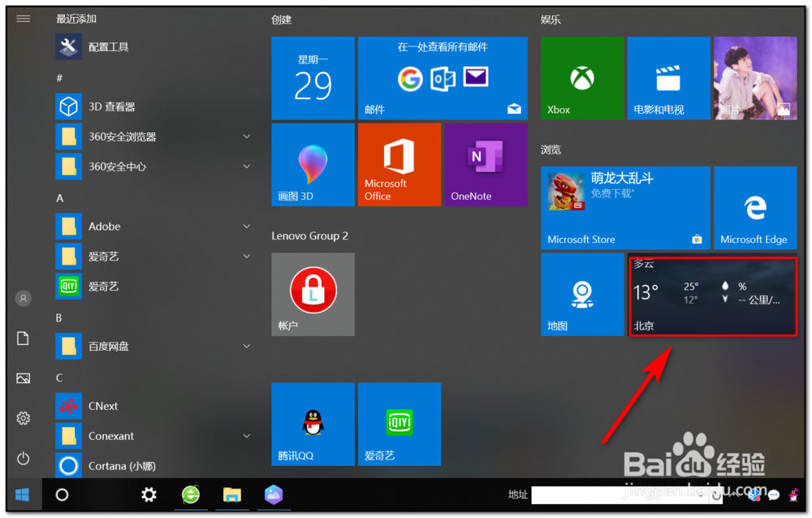Expand the 爱奇艺 folder chevron
This screenshot has width=812, height=518.
point(247,257)
